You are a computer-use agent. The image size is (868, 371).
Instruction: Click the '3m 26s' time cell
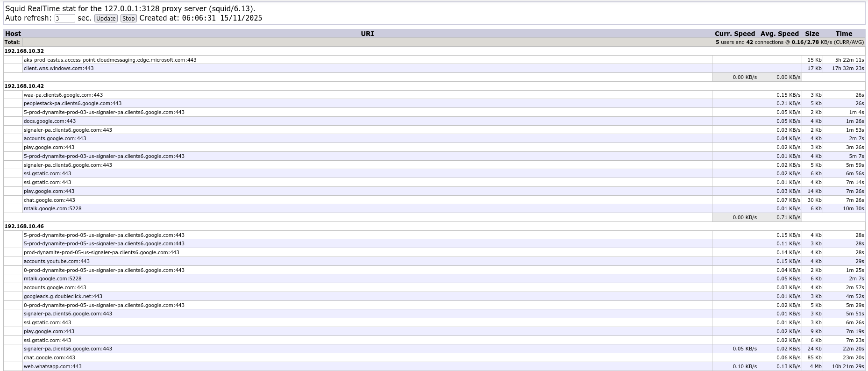click(x=844, y=147)
